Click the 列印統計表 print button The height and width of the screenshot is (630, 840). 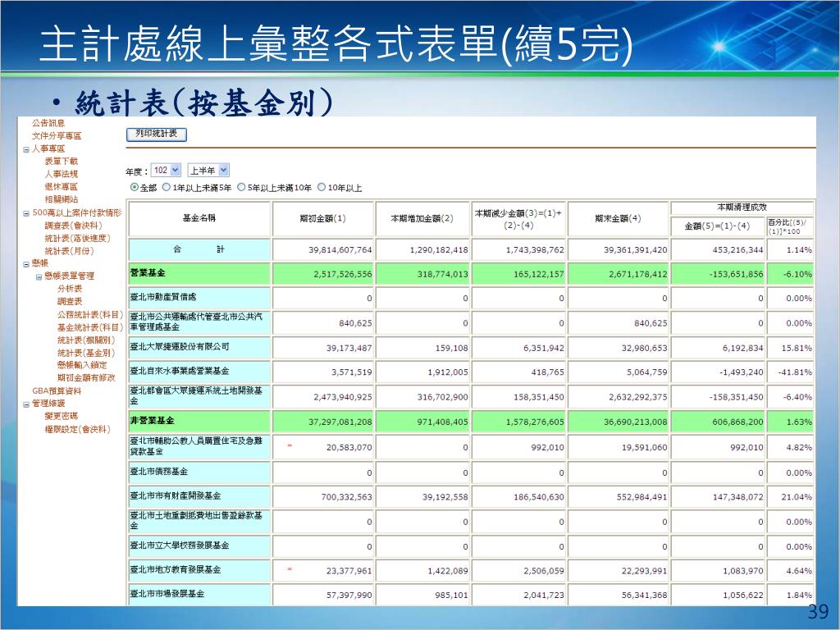(x=157, y=134)
